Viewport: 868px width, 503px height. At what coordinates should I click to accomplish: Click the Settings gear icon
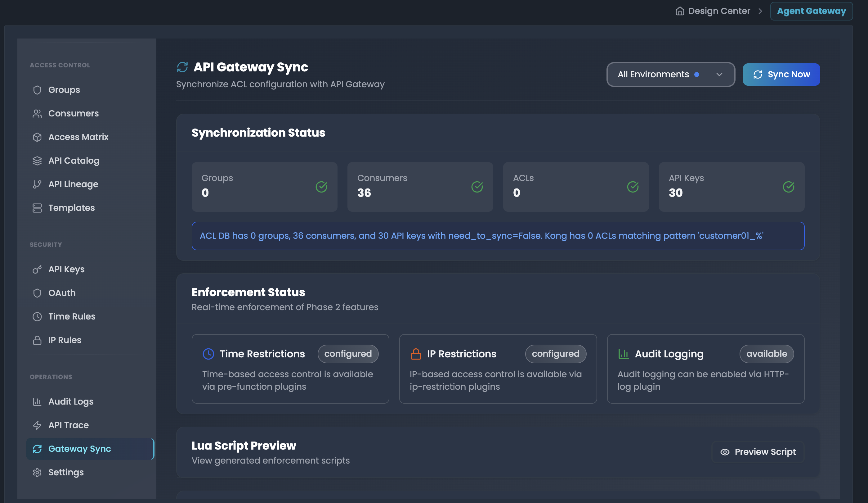pyautogui.click(x=37, y=472)
